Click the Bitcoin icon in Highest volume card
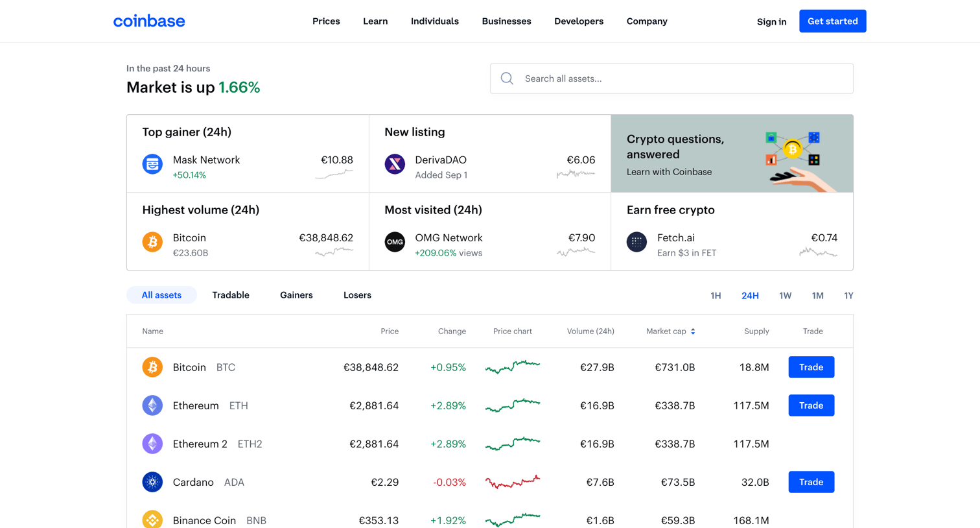This screenshot has height=528, width=980. click(x=152, y=242)
